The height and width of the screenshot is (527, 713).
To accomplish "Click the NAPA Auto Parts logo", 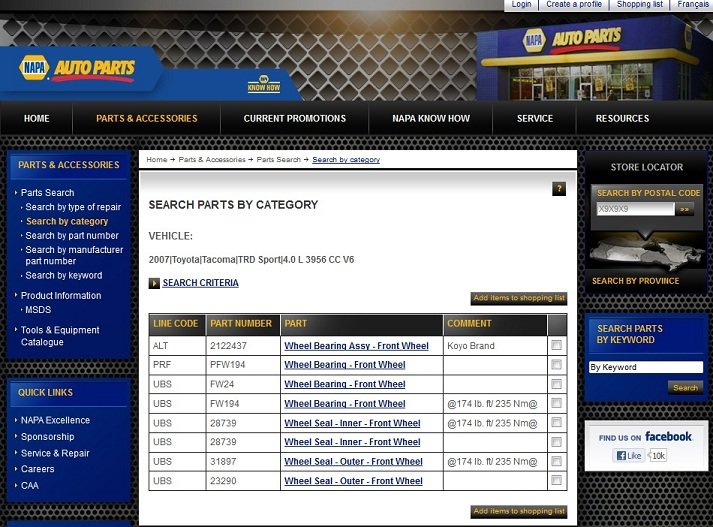I will click(77, 68).
